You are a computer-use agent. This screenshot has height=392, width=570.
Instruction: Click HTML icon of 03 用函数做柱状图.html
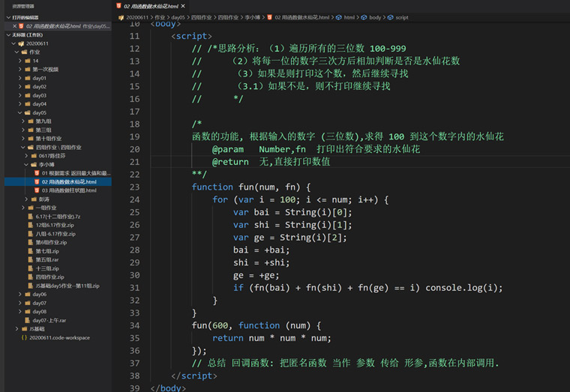(x=37, y=190)
